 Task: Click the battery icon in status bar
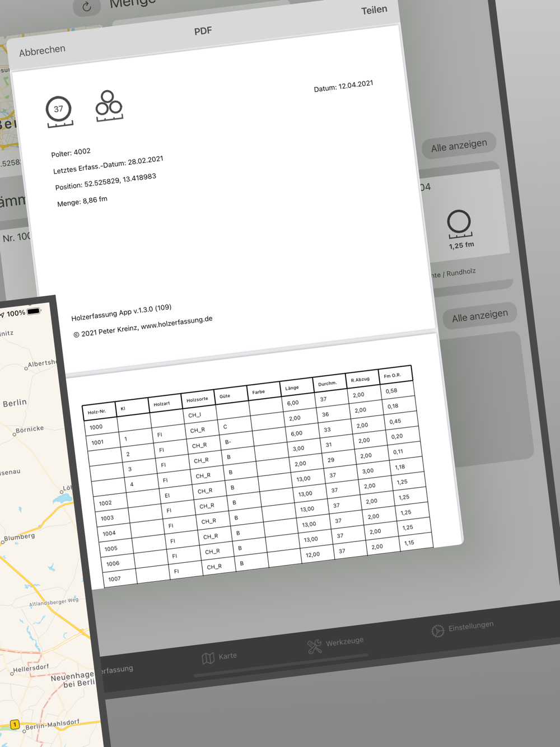(34, 311)
